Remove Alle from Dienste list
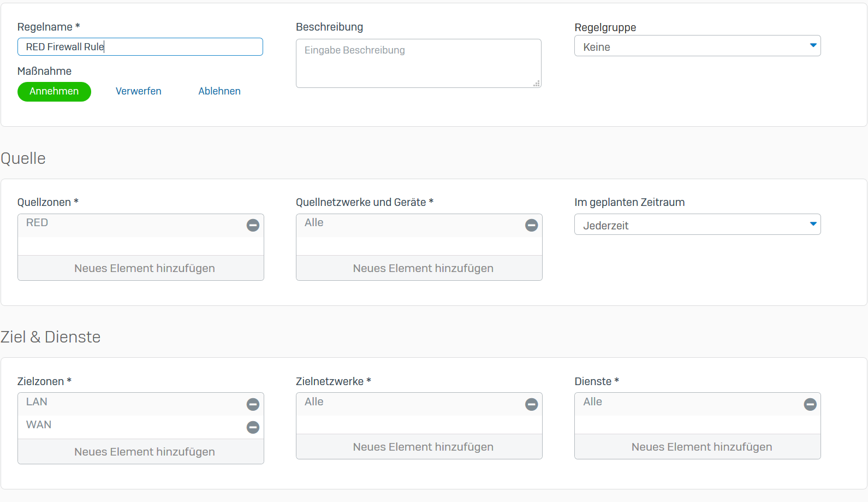868x502 pixels. 810,404
